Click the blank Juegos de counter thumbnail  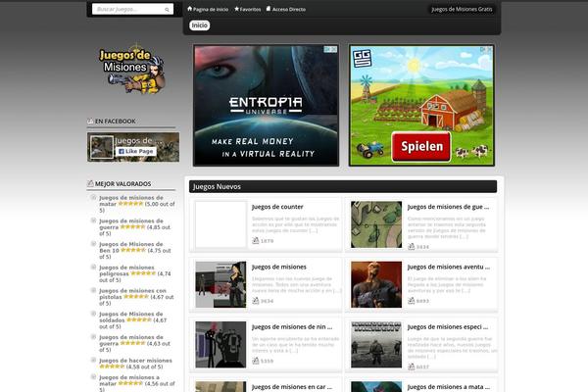(220, 224)
